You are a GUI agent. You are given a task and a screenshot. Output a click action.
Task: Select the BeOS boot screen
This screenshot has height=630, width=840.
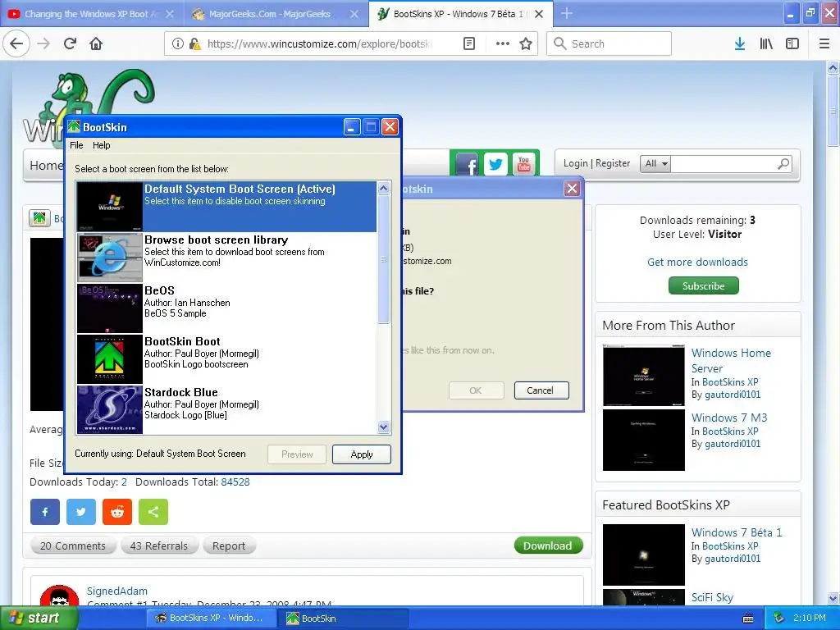tap(226, 308)
